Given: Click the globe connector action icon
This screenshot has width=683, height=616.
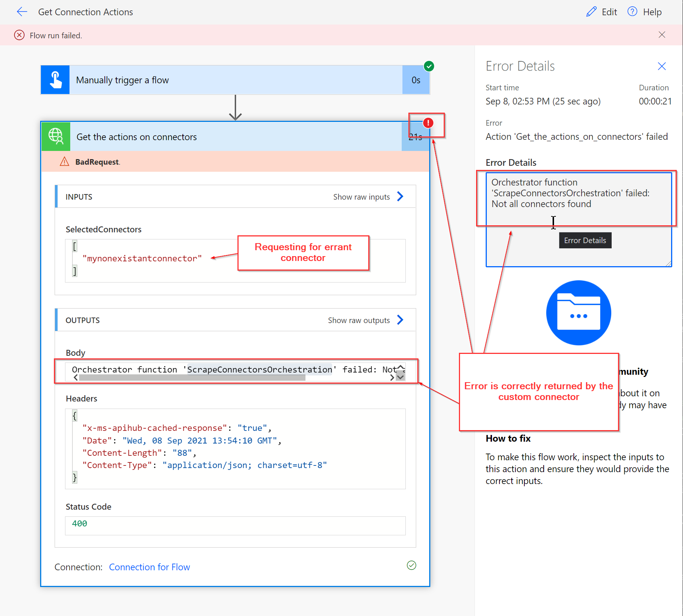Looking at the screenshot, I should (56, 137).
